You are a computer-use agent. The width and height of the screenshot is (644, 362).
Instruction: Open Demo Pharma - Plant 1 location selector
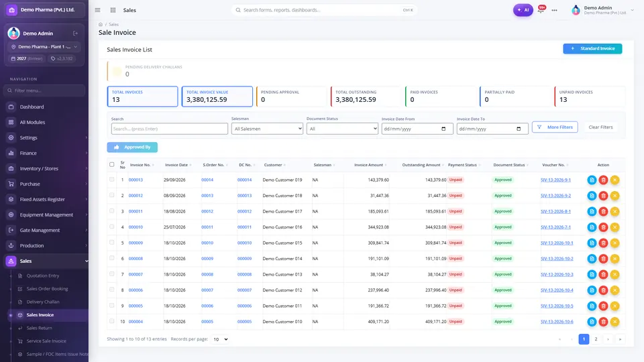pos(44,47)
